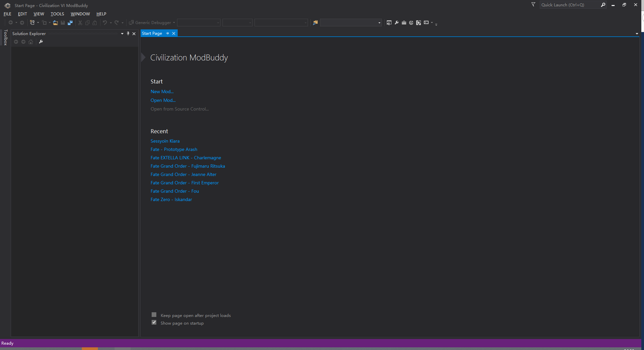Open the Generic Debugger dropdown
Image resolution: width=644 pixels, height=350 pixels.
[174, 23]
